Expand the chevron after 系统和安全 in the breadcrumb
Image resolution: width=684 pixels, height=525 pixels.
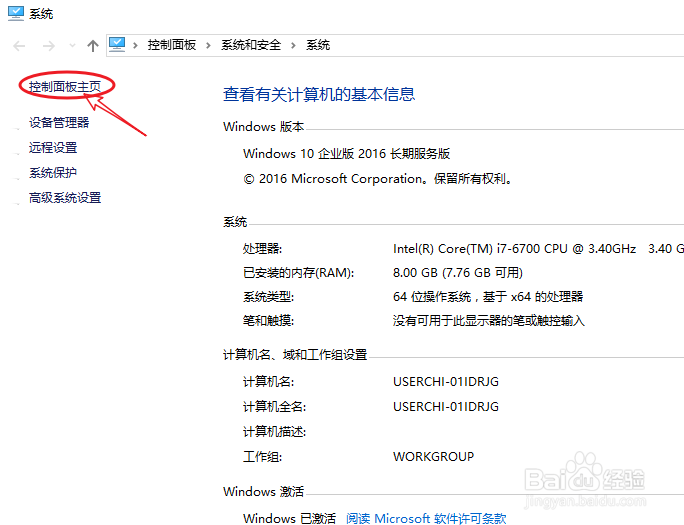coord(293,45)
